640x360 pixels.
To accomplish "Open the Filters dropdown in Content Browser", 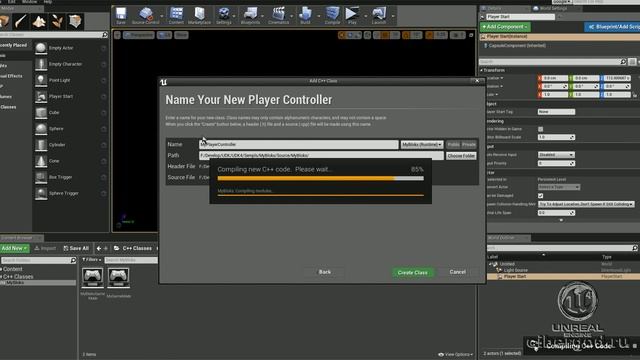I will (x=92, y=260).
